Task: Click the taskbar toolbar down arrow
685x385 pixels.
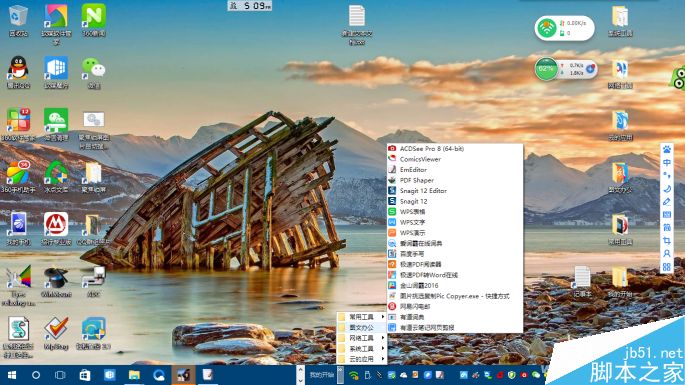Action: point(300,380)
